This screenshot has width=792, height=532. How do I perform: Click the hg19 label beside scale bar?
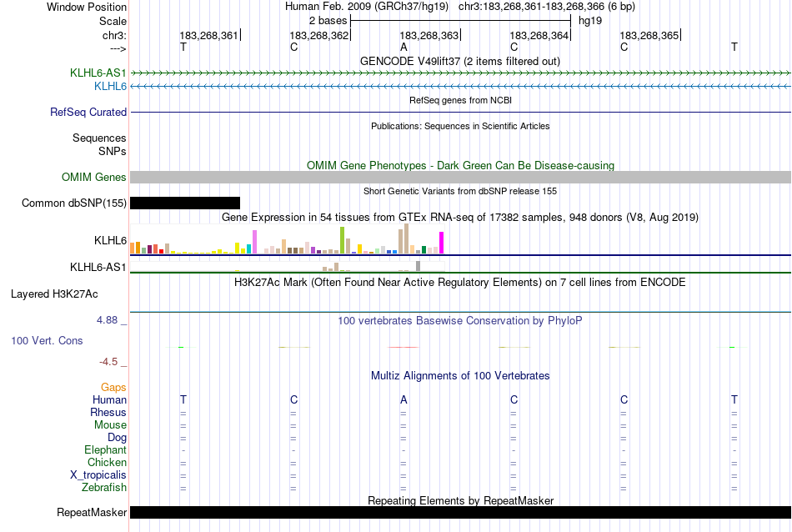click(x=590, y=21)
